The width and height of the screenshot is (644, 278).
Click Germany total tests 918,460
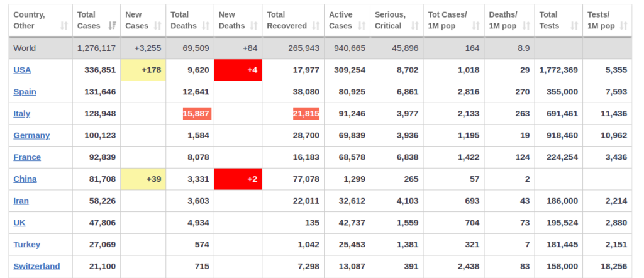tap(562, 135)
